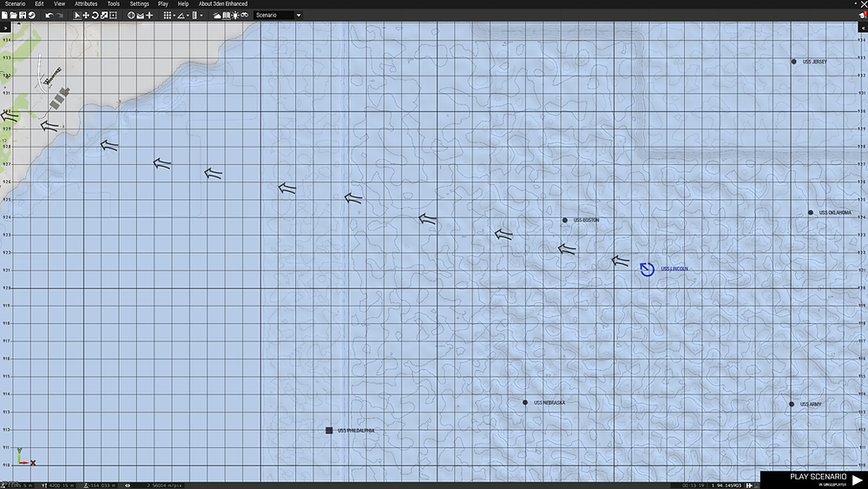The image size is (868, 489).
Task: Select the USS ARMY marker dot
Action: [x=791, y=404]
